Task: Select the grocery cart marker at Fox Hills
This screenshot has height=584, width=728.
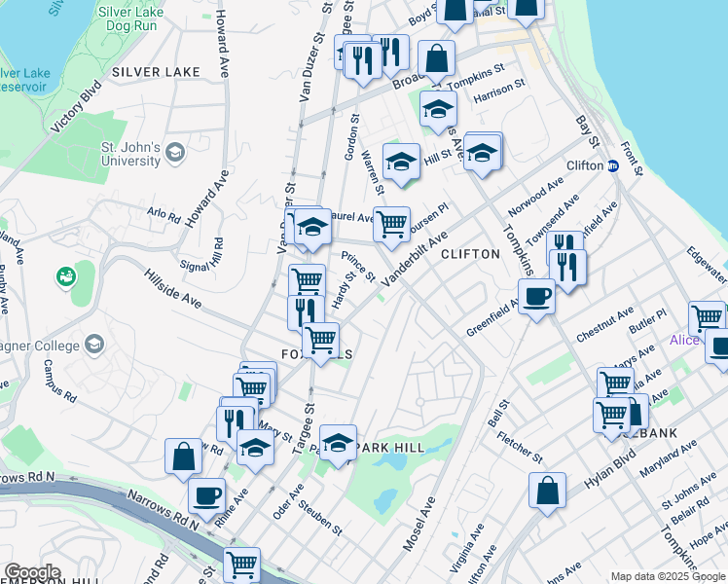Action: (320, 342)
